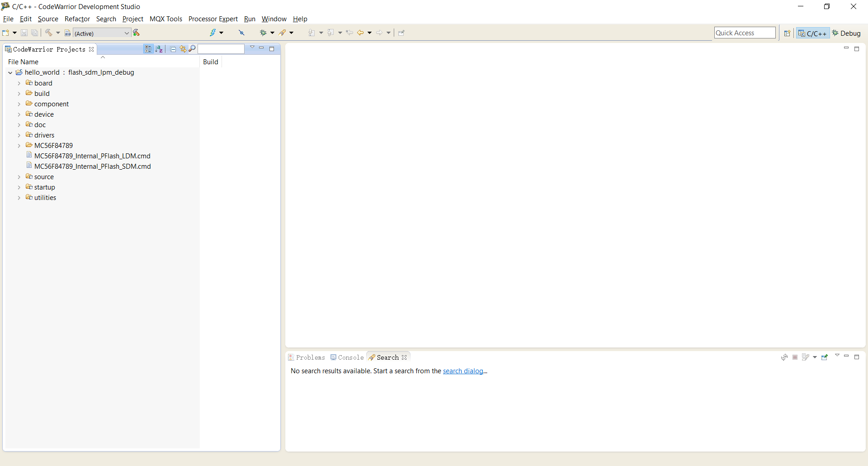Expand the drivers folder
This screenshot has width=868, height=466.
pos(19,135)
